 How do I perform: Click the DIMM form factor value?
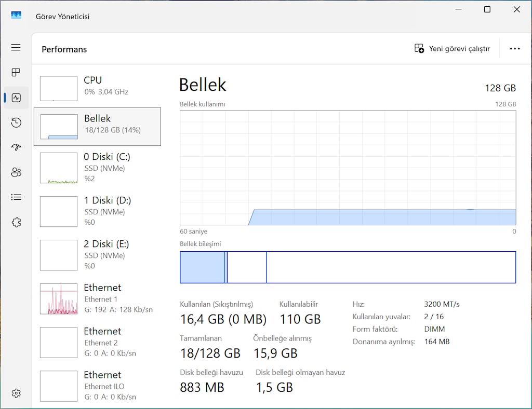coord(434,329)
